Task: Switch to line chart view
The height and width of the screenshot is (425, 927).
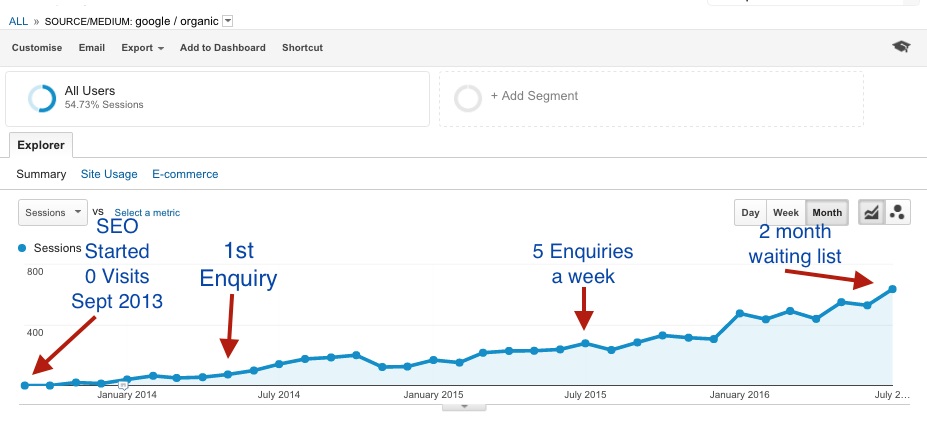Action: (872, 212)
